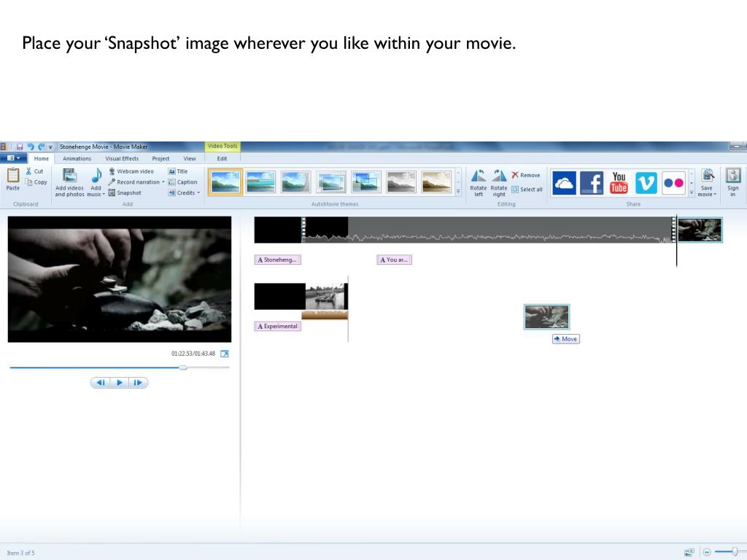This screenshot has width=747, height=560.
Task: Expand Record narration dropdown arrow
Action: [163, 182]
